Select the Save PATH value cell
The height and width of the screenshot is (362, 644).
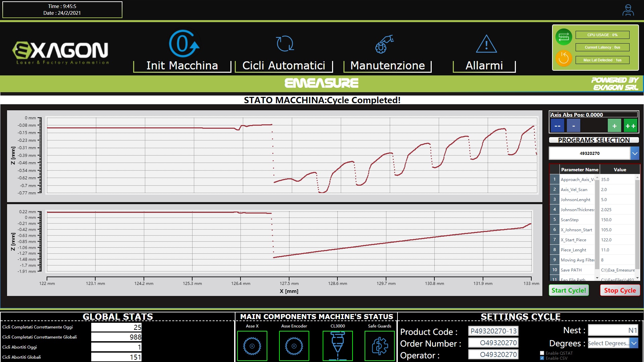tap(617, 270)
